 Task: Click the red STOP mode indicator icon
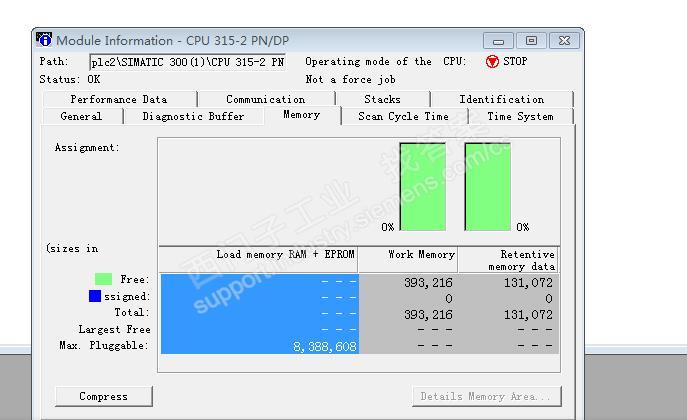click(x=492, y=62)
